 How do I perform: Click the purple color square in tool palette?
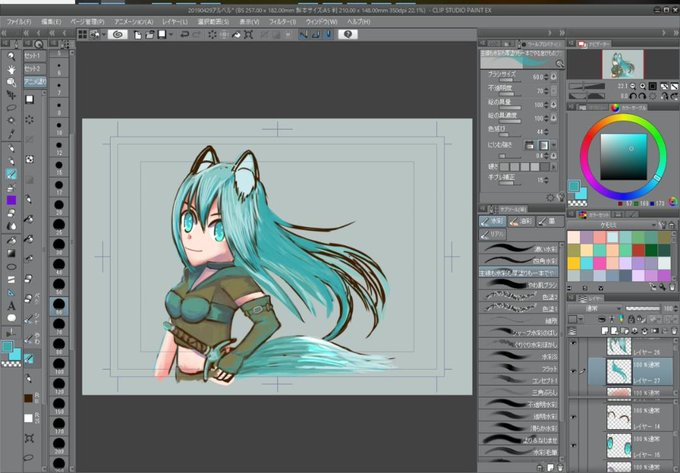pos(11,200)
